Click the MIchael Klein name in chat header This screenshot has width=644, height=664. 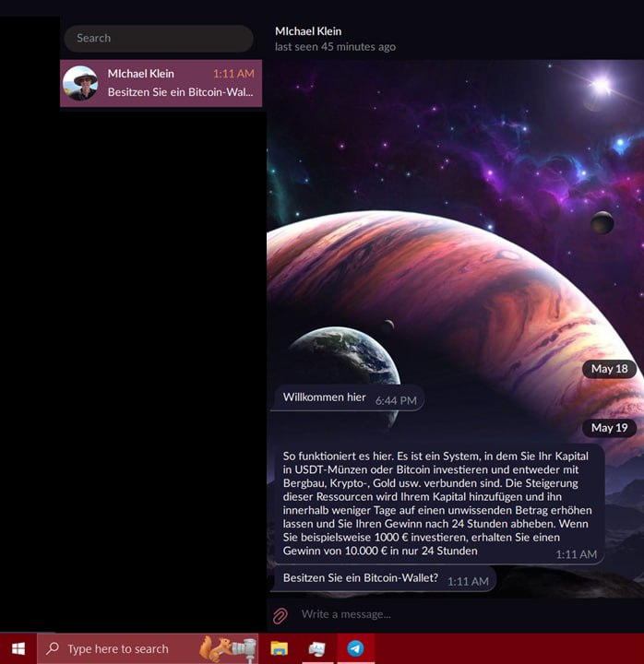click(308, 31)
